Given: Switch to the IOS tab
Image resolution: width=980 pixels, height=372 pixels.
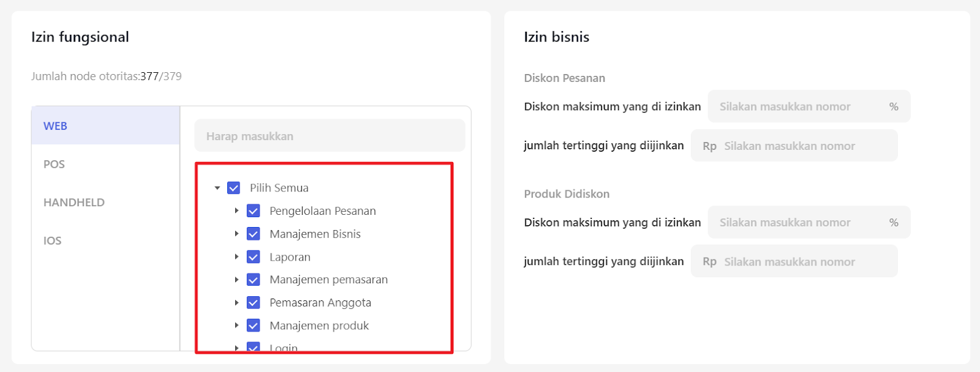Looking at the screenshot, I should [x=52, y=240].
